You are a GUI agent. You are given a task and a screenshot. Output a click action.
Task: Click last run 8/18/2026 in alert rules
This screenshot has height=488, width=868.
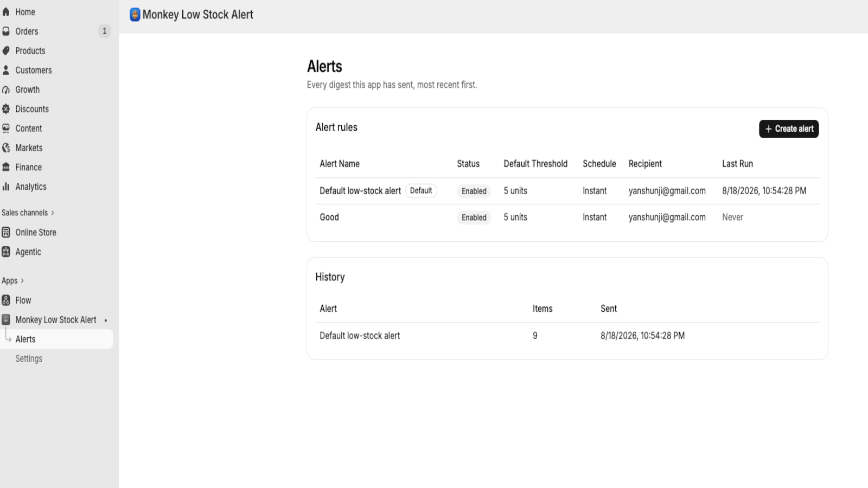(x=764, y=191)
